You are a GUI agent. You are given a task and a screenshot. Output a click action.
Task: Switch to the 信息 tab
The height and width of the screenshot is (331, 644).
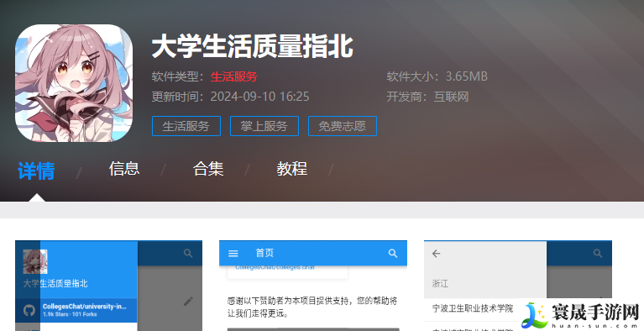[124, 169]
